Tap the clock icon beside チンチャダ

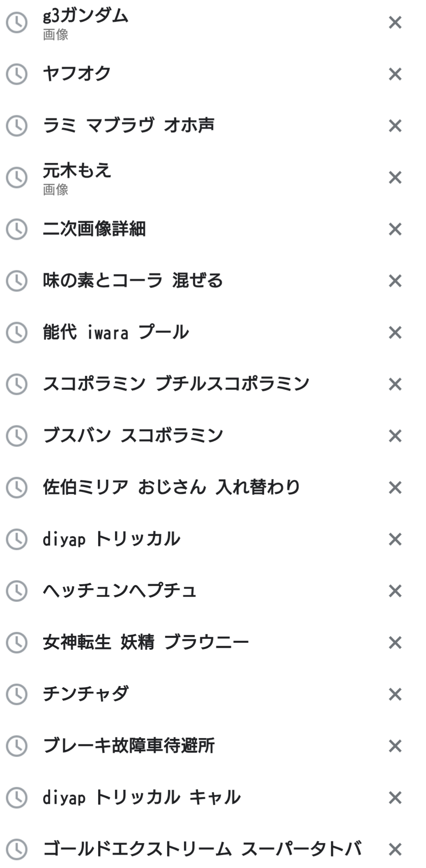coord(16,694)
